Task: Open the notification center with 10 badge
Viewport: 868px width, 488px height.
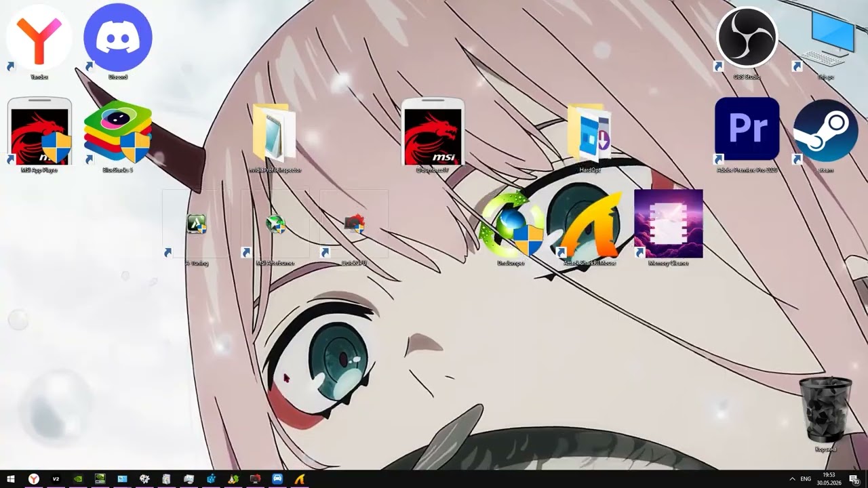Action: click(x=854, y=479)
